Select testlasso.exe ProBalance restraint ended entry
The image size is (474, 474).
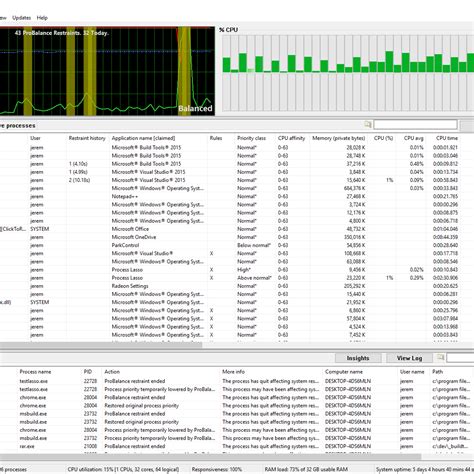[x=237, y=381]
